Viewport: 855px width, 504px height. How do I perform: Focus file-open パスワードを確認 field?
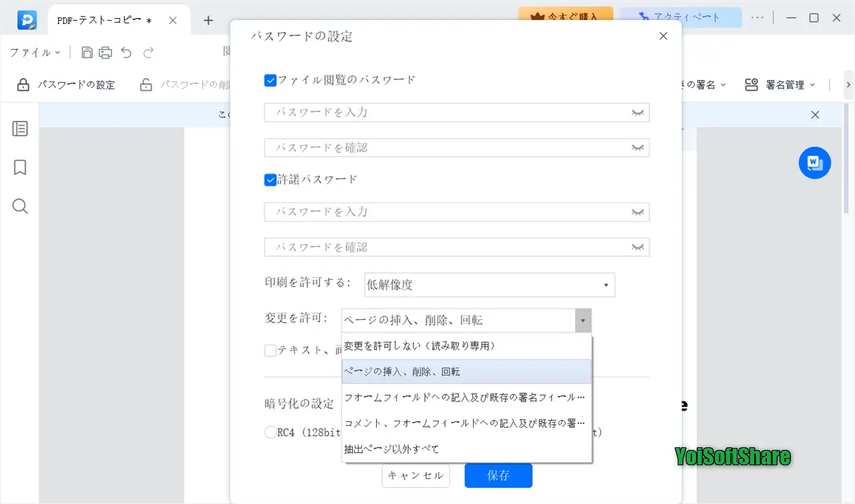(457, 148)
